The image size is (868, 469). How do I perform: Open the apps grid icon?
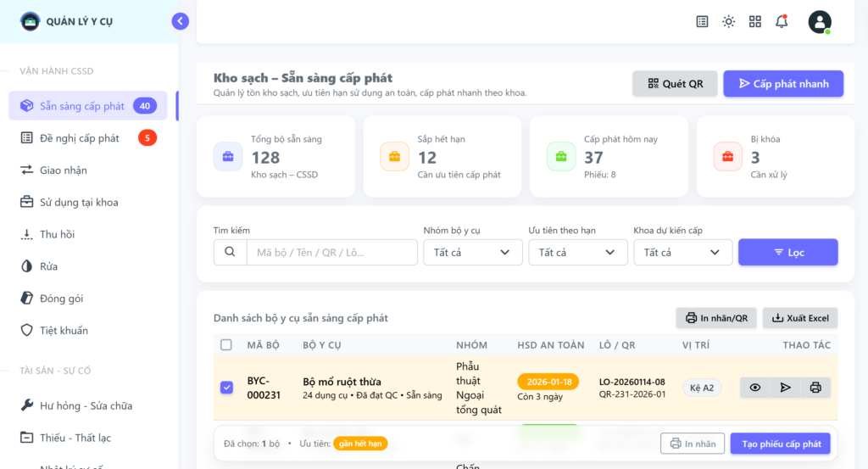click(754, 22)
